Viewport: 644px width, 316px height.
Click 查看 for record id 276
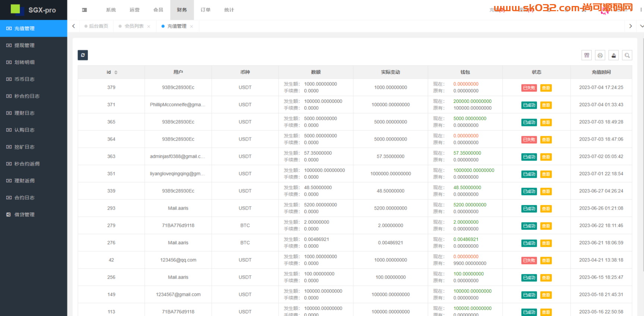click(x=546, y=243)
